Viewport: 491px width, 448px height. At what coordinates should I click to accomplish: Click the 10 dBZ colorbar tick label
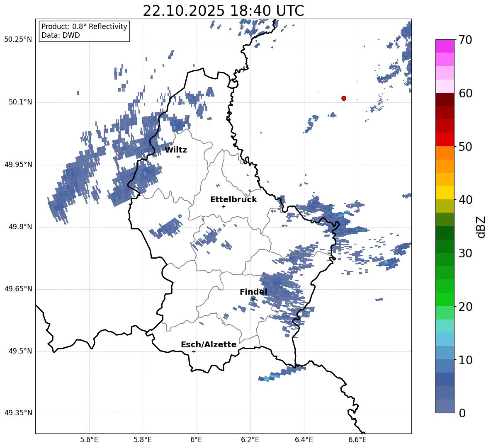click(x=465, y=360)
